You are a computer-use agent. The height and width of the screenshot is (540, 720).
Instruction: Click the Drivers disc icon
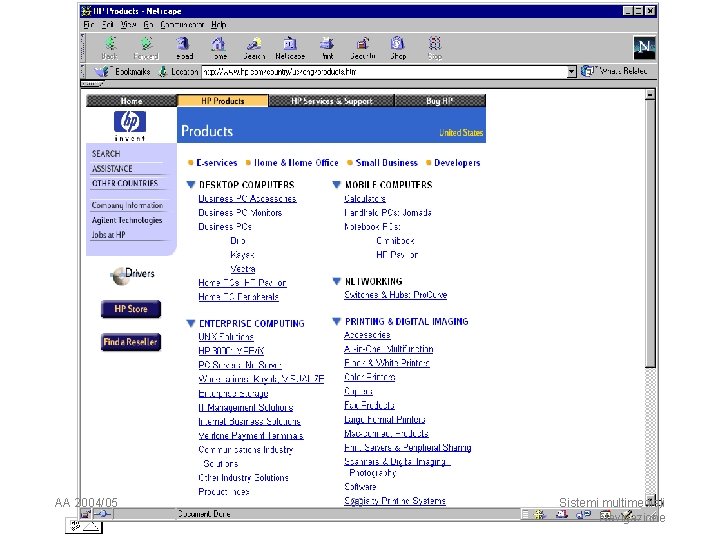(120, 276)
